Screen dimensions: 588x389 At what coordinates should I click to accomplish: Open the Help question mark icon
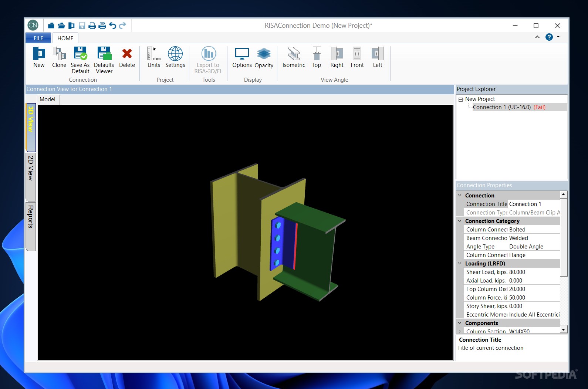pos(549,37)
